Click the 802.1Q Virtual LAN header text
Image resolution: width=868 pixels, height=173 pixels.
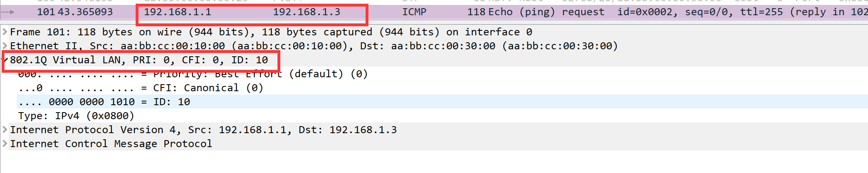pos(139,60)
